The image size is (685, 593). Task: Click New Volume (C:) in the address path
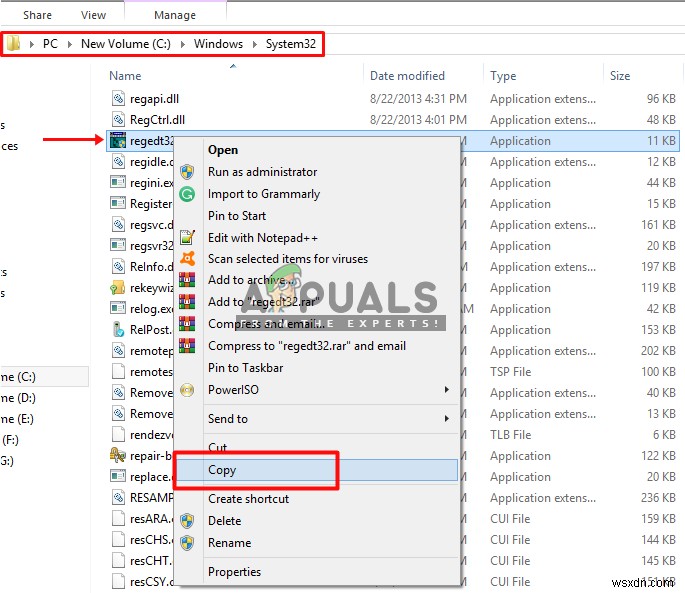(x=126, y=44)
